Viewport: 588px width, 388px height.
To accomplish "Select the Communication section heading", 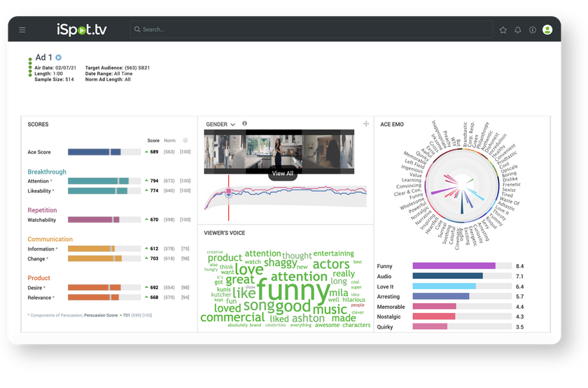I will pos(50,239).
